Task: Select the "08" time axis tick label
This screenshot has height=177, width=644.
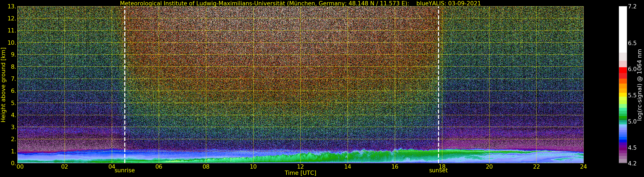Action: 206,167
